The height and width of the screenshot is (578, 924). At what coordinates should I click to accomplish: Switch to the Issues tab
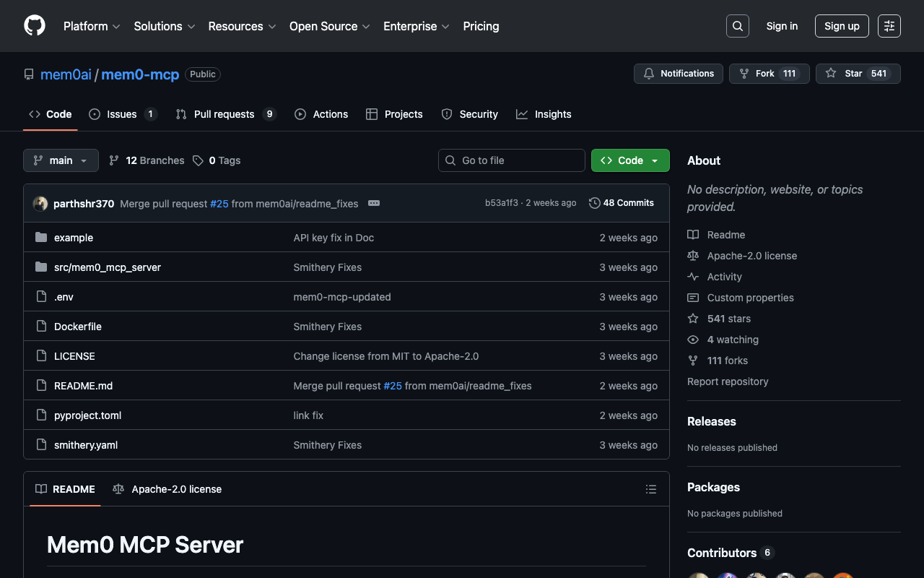[x=122, y=114]
